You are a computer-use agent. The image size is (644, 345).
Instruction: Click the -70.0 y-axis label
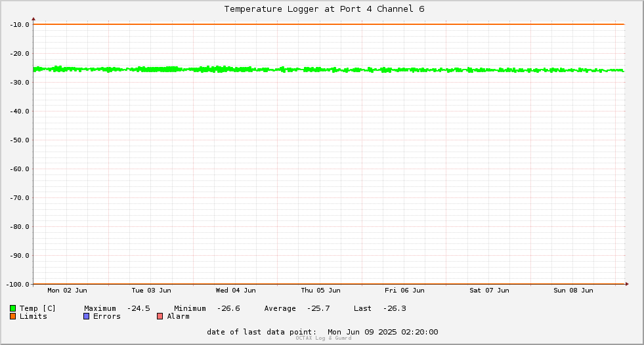20,197
